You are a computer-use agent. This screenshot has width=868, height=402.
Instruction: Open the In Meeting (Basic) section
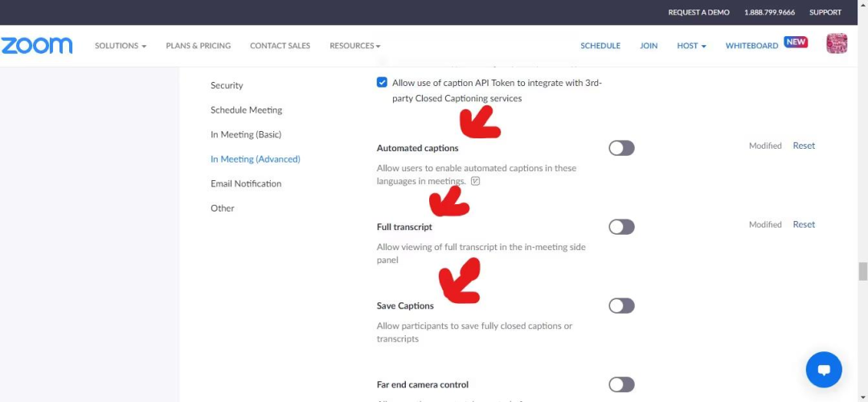point(246,134)
